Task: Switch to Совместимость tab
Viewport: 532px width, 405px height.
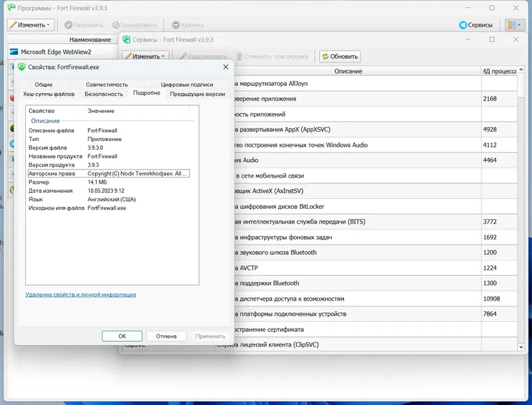Action: [107, 84]
